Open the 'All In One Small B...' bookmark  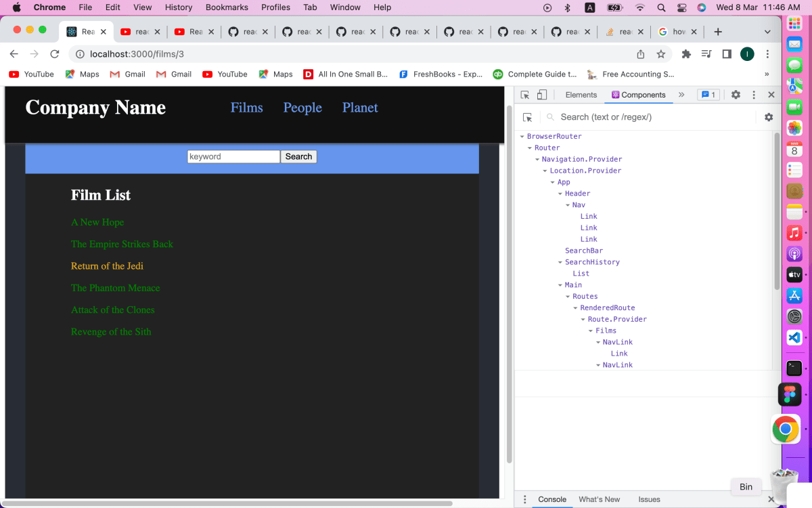click(345, 75)
